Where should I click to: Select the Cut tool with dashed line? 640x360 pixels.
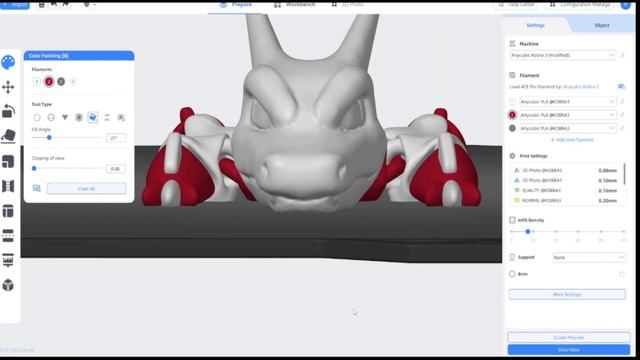point(8,236)
